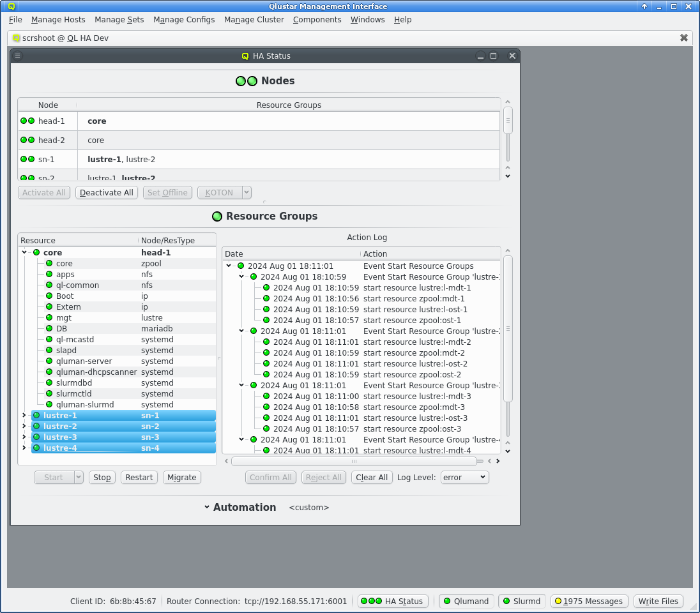Expand the lustre-3 resource group
This screenshot has height=613, width=700.
pyautogui.click(x=24, y=437)
